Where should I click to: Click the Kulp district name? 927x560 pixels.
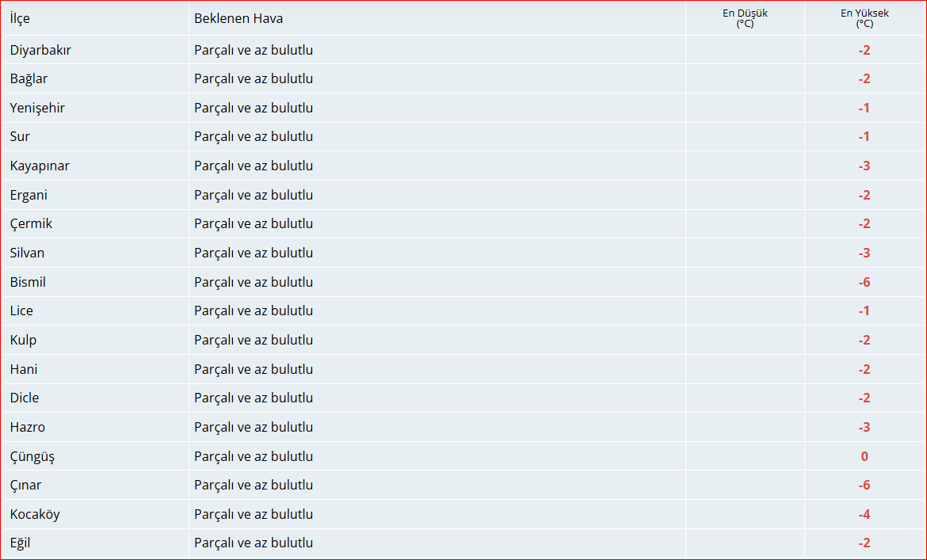[23, 341]
